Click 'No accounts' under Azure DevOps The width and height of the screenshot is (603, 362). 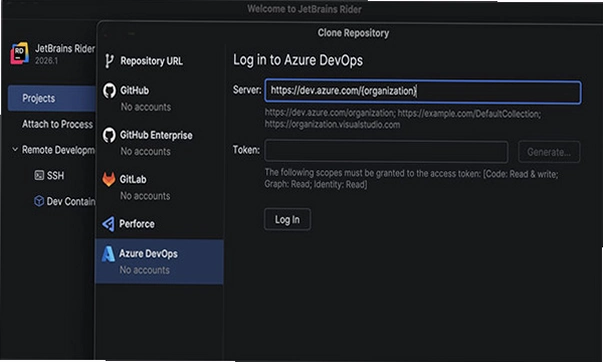144,270
